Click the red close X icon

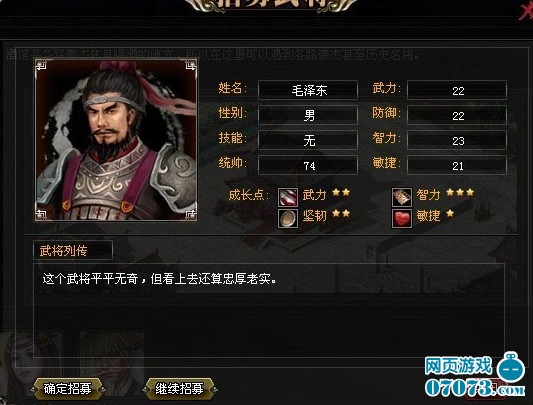pos(526,12)
